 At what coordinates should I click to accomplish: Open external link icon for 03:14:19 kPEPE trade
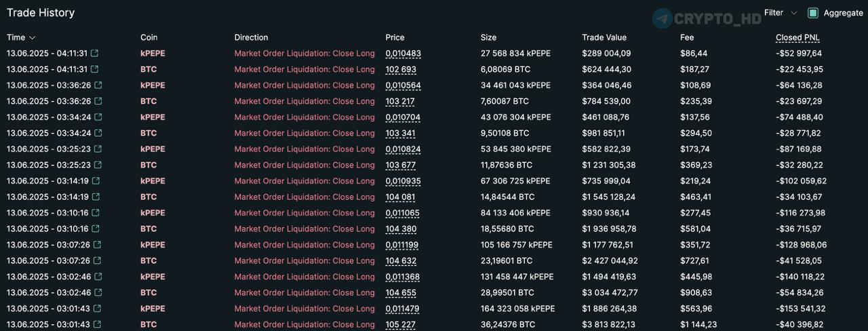(x=95, y=181)
